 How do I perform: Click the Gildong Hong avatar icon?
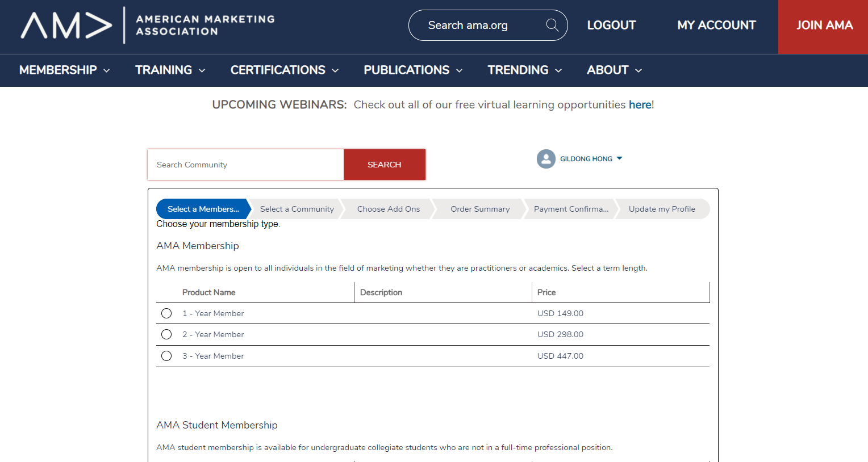pos(546,159)
